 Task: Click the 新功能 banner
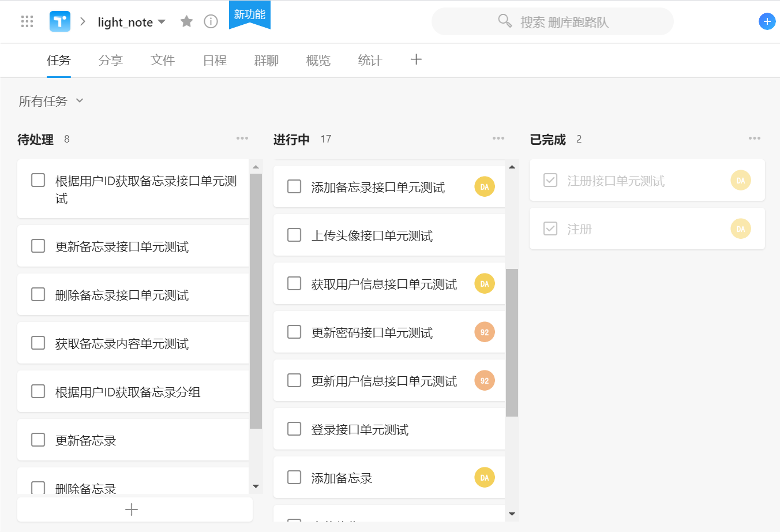(x=250, y=14)
